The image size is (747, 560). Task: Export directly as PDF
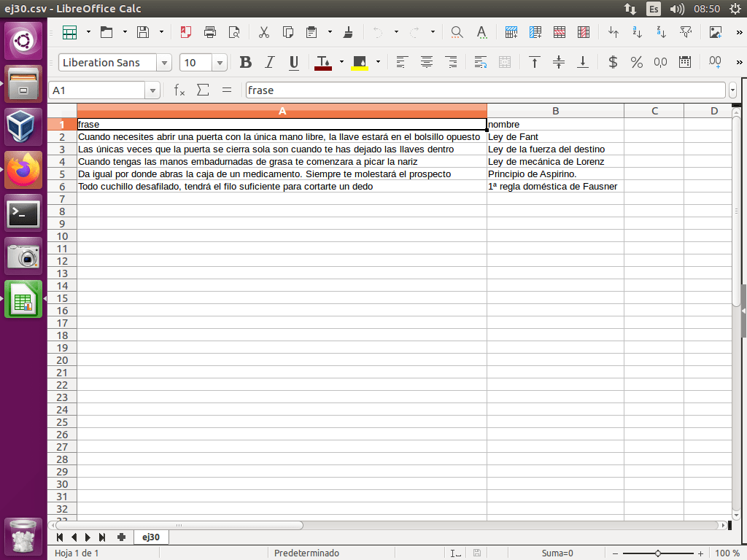pos(186,32)
